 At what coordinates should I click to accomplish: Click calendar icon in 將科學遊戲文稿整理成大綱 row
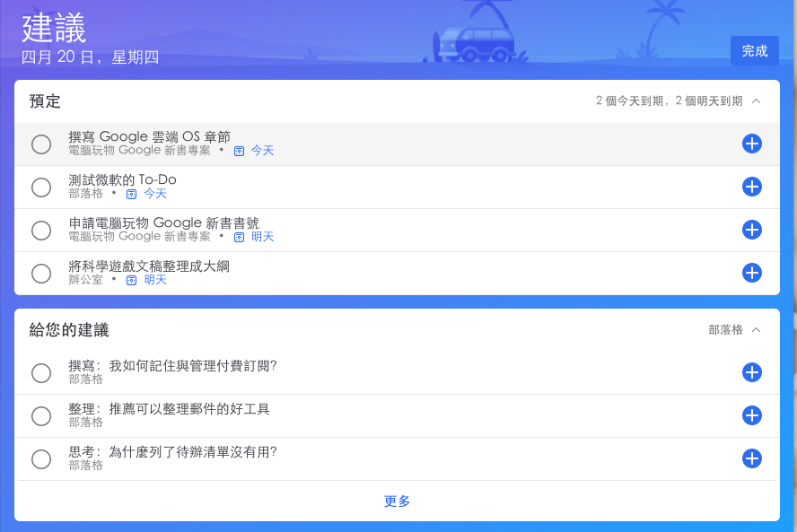tap(131, 281)
